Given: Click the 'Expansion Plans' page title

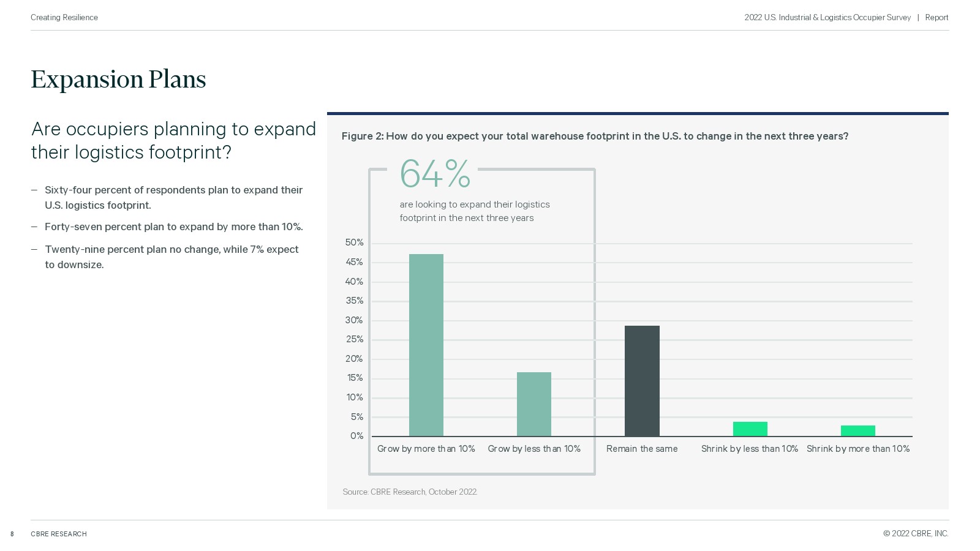Looking at the screenshot, I should 118,80.
